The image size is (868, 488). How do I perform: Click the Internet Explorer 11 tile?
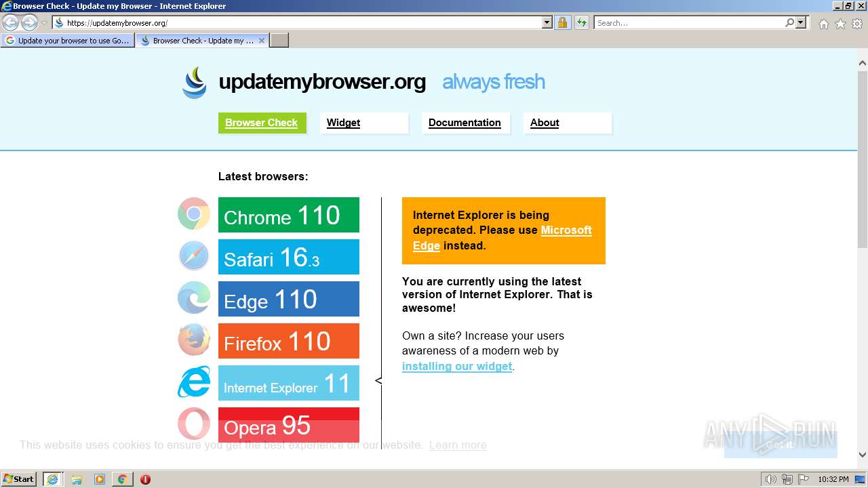289,383
